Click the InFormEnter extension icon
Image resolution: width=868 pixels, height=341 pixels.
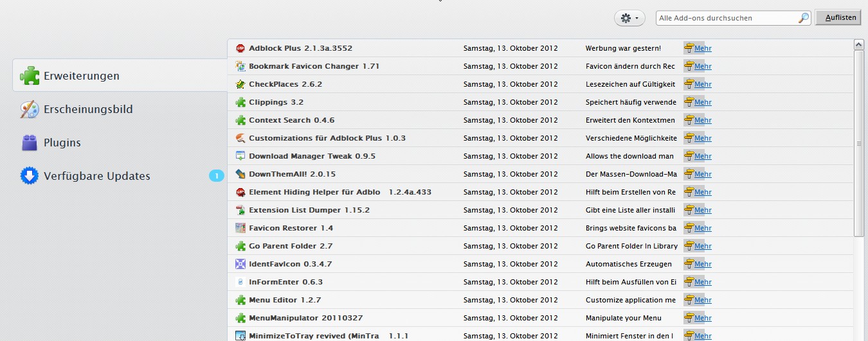coord(240,282)
